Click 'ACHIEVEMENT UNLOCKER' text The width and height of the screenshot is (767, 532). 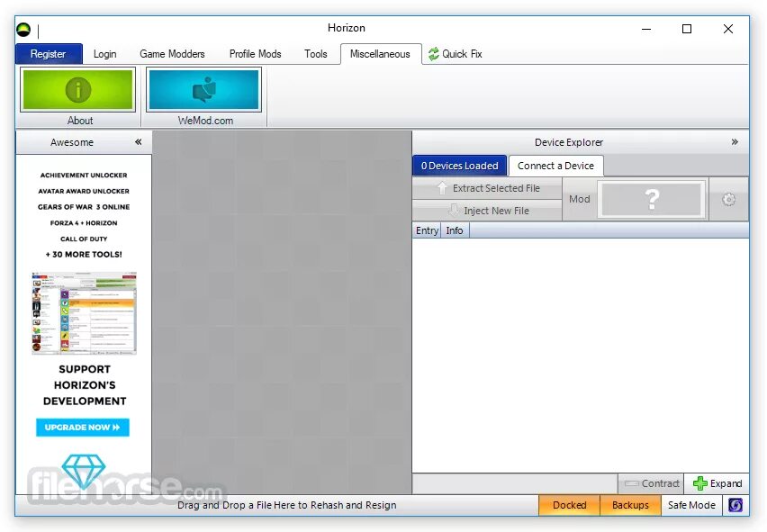[x=84, y=175]
